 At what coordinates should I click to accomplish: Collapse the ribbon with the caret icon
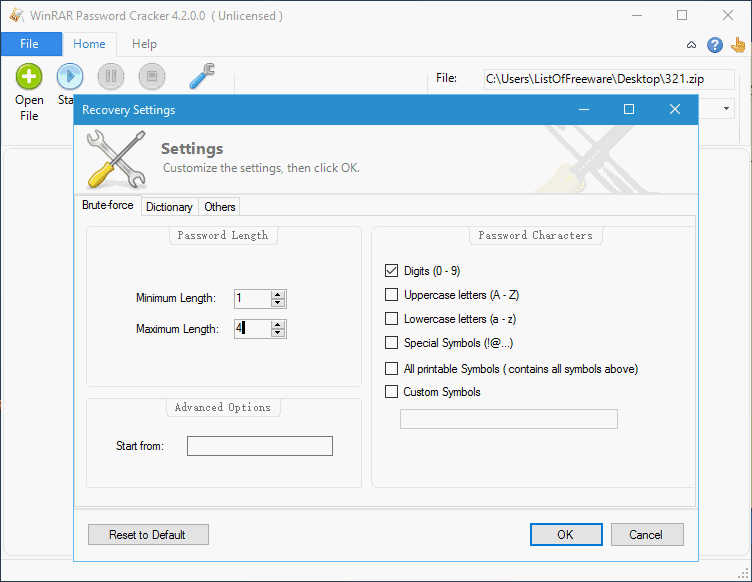(691, 45)
